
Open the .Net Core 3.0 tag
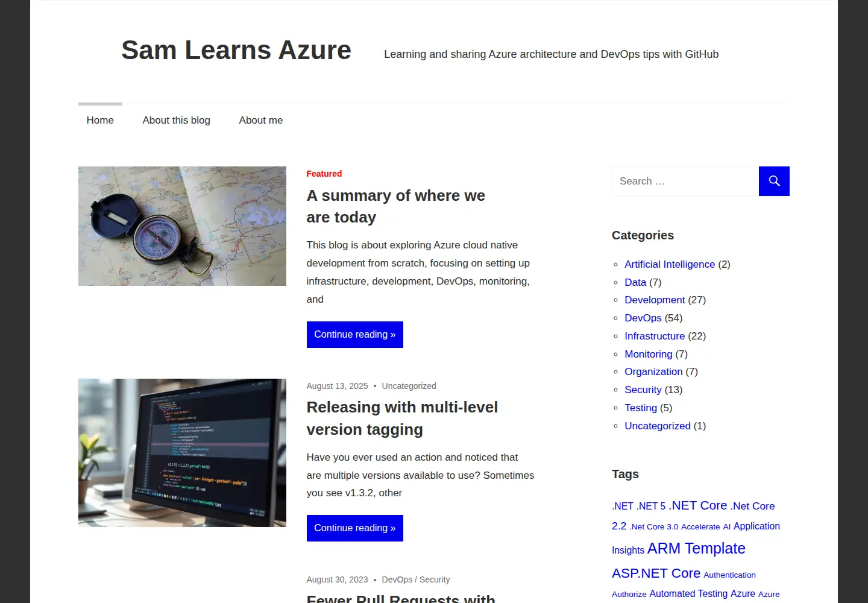(x=654, y=526)
